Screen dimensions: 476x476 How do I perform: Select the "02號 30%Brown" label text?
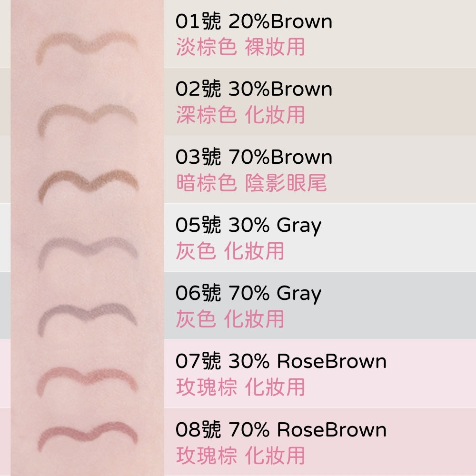(254, 89)
